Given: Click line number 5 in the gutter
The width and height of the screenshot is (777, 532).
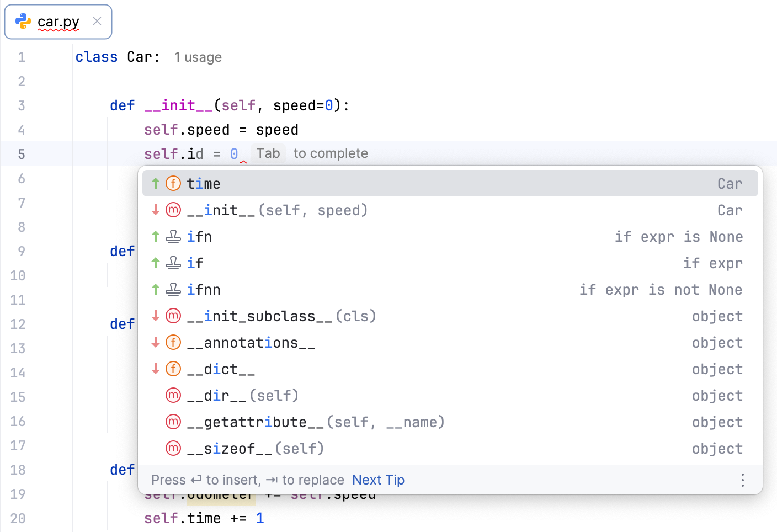Looking at the screenshot, I should click(x=22, y=154).
